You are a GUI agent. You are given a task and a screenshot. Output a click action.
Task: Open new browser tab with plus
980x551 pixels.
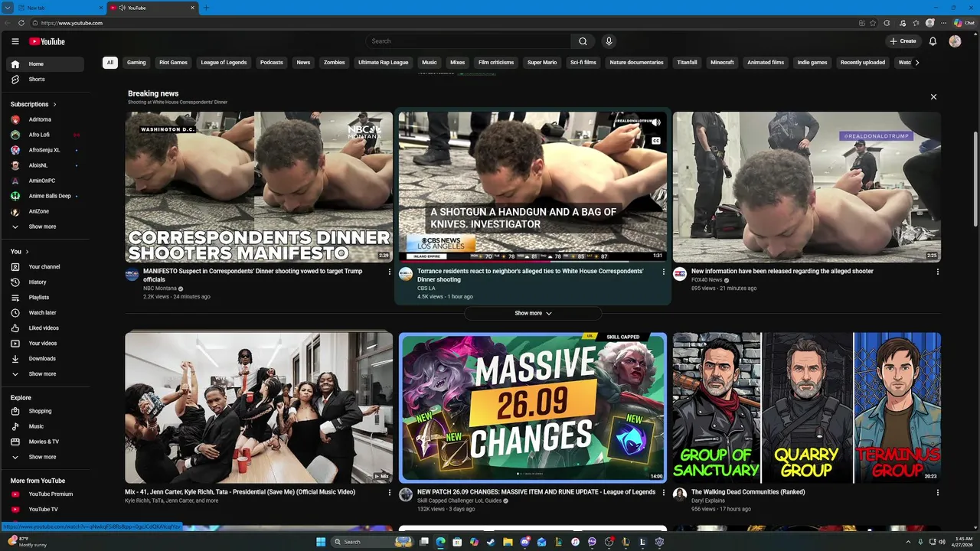[x=206, y=8]
